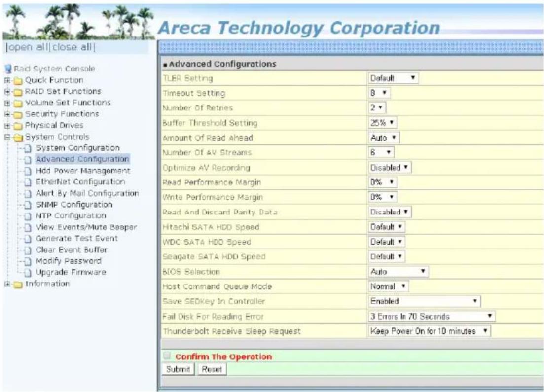This screenshot has width=544, height=392.
Task: Expand the Physical Drives node
Action: pos(7,126)
